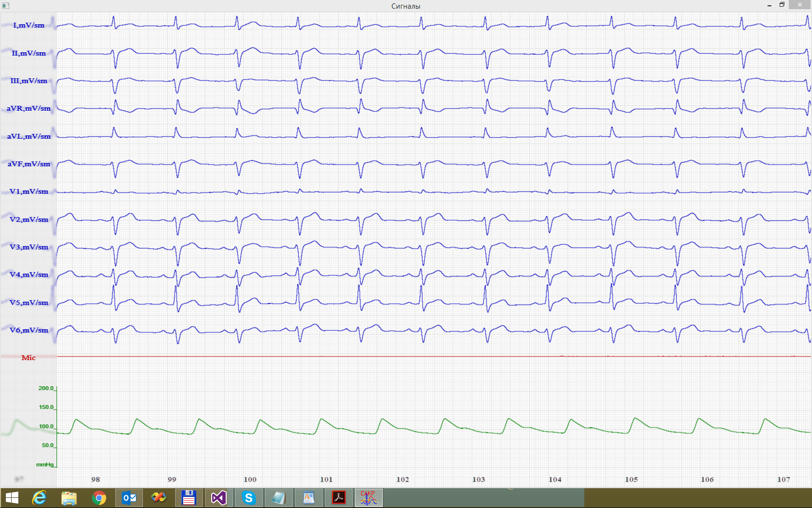Select the V4,mV/sm lead label

point(29,275)
